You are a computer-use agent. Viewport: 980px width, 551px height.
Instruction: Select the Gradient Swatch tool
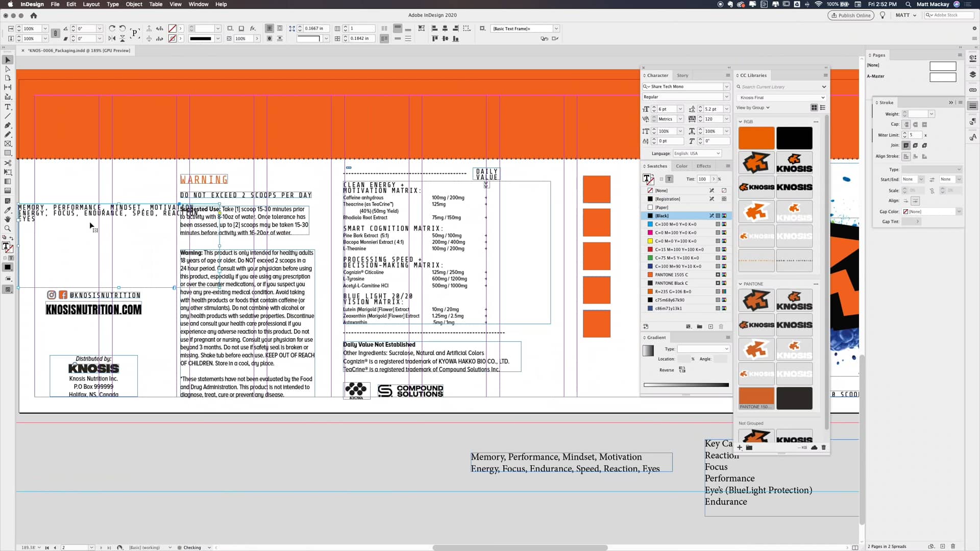[8, 182]
